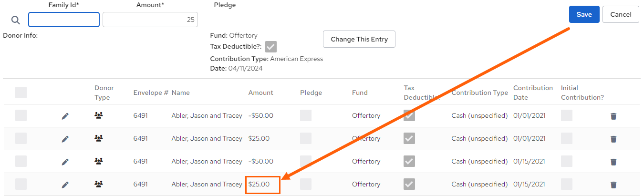Select the first row's checkbox
This screenshot has width=644, height=196.
[x=21, y=115]
